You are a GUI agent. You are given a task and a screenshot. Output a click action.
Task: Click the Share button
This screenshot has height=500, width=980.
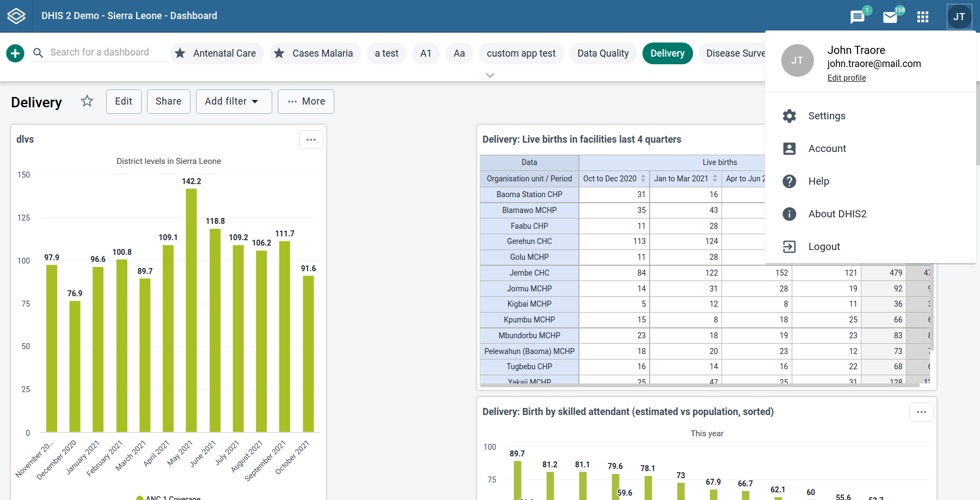point(168,101)
